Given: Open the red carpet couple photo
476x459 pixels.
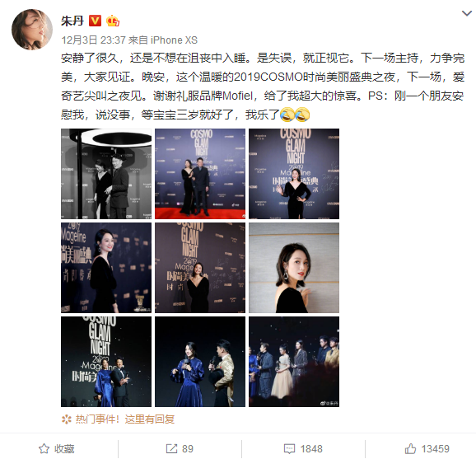Looking at the screenshot, I should (200, 174).
